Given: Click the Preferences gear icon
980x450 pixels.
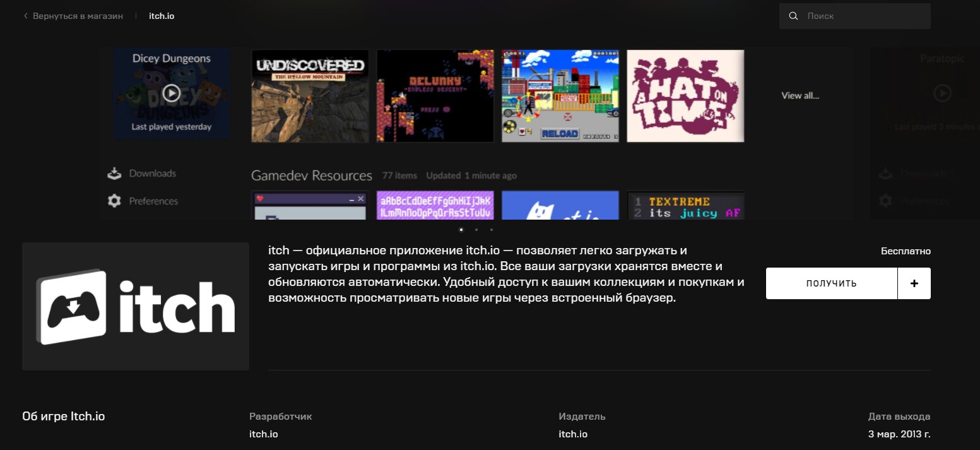Looking at the screenshot, I should click(114, 201).
